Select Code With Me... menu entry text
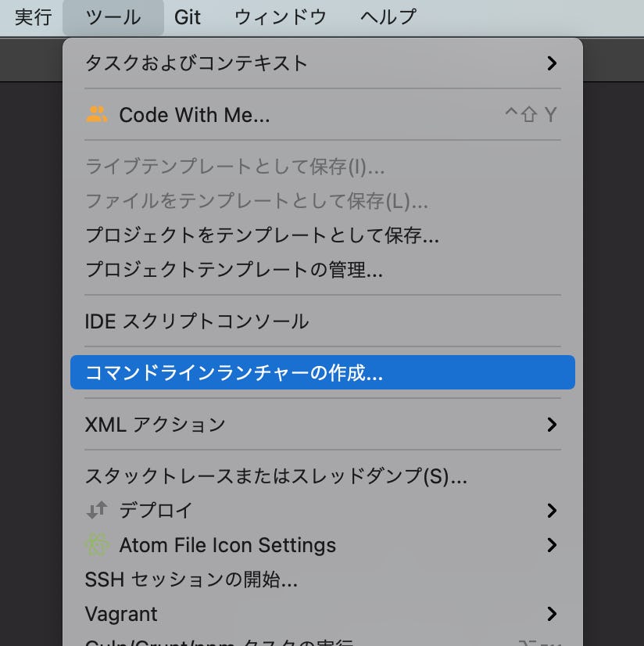This screenshot has height=646, width=644. click(x=195, y=115)
